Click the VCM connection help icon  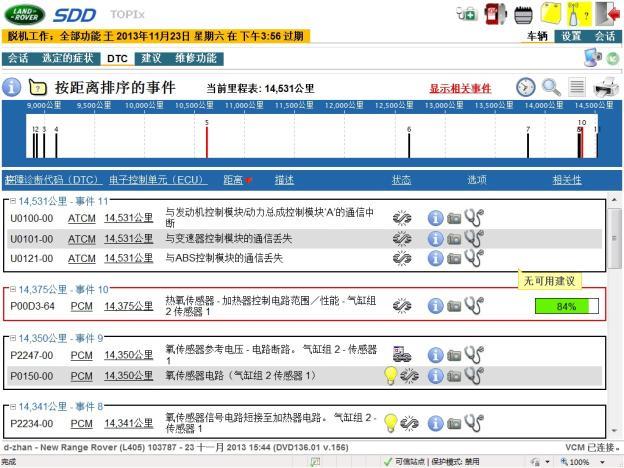coord(579,14)
